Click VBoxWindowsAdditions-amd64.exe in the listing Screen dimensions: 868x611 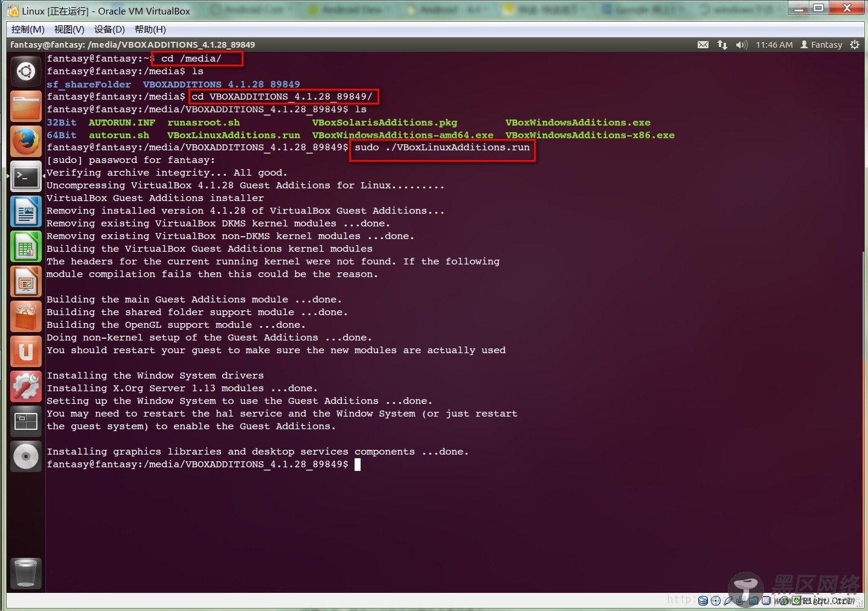[x=403, y=135]
